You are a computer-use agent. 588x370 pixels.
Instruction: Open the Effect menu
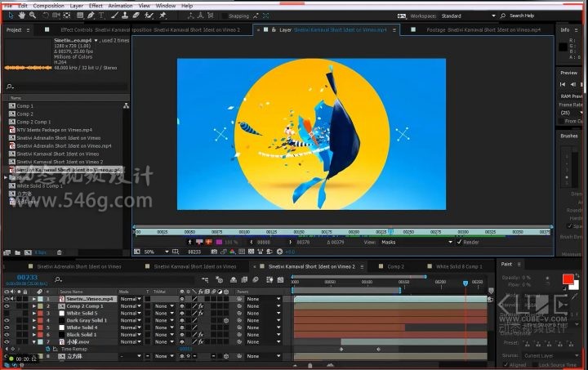pos(96,6)
